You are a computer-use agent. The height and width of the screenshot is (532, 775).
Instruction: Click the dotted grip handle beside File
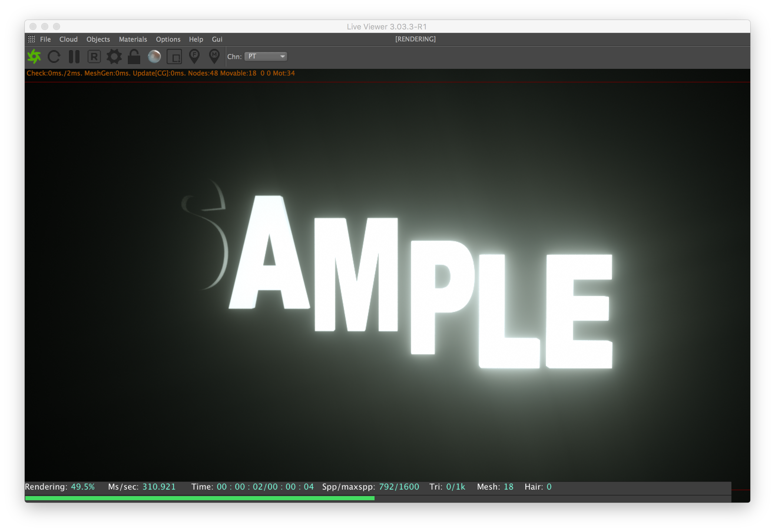31,39
